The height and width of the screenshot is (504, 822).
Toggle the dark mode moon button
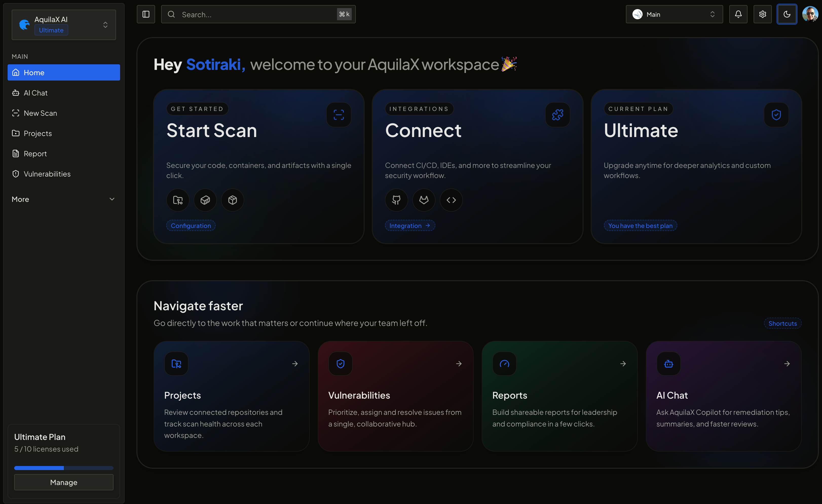coord(787,14)
